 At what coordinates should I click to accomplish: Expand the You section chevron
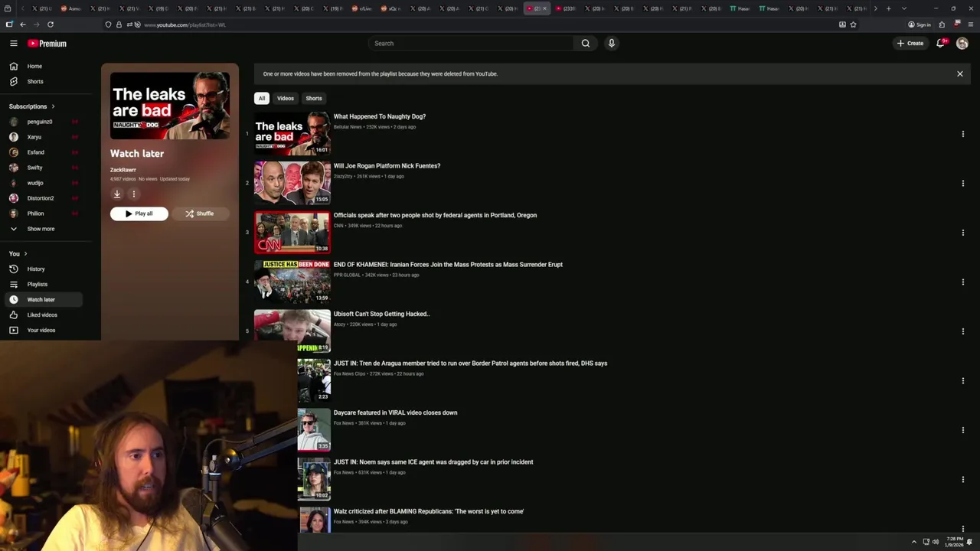pyautogui.click(x=25, y=254)
